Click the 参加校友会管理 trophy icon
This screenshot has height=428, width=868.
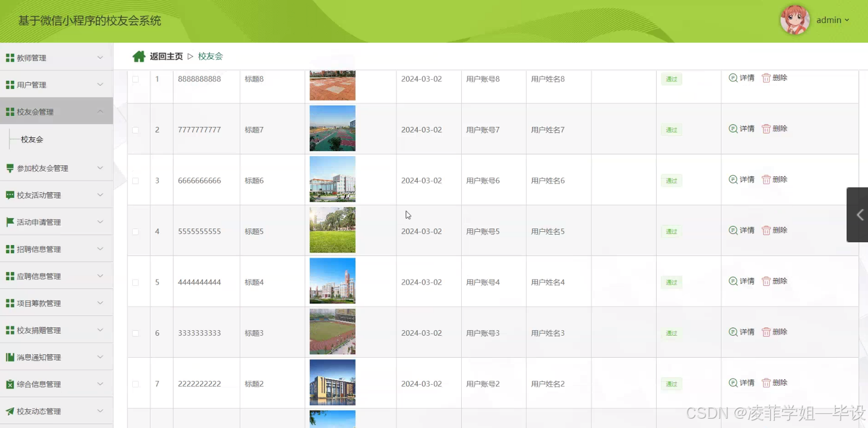tap(10, 168)
